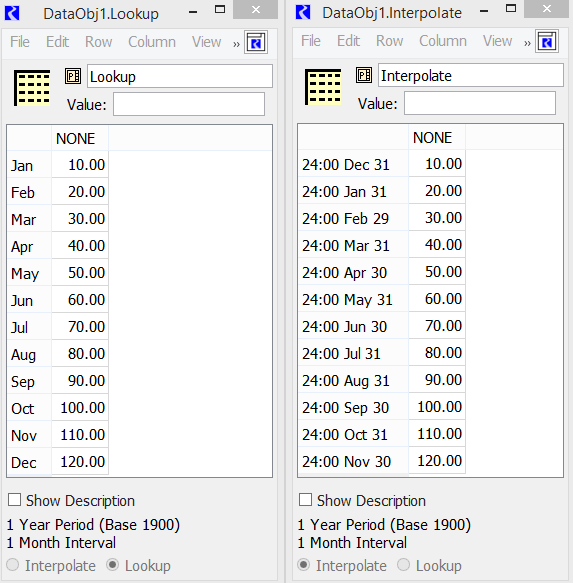
Task: Open the View menu in Lookup window
Action: tap(206, 42)
